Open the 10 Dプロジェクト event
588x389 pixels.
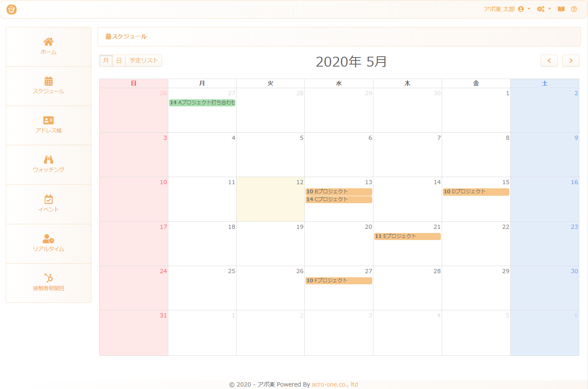point(476,192)
